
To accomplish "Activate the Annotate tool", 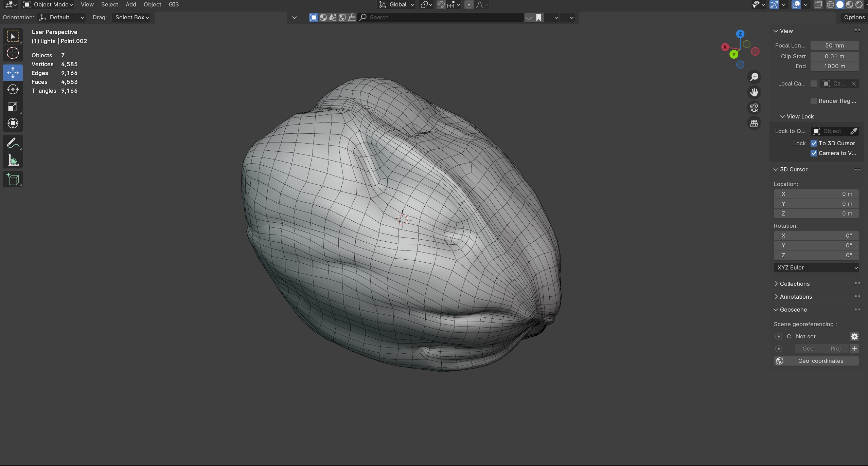I will [13, 143].
